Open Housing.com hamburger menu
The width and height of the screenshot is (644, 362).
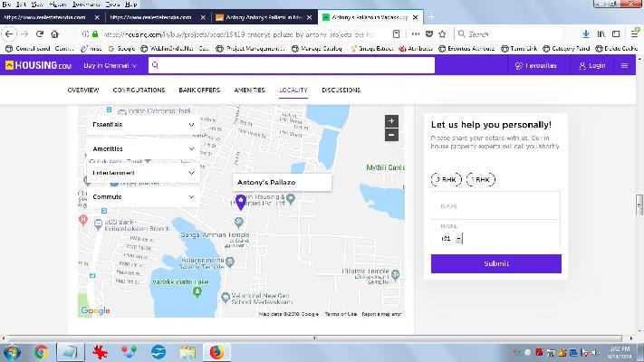point(624,65)
